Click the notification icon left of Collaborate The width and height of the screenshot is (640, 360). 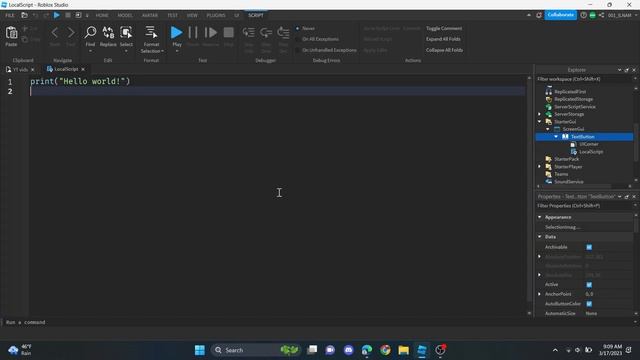[539, 15]
